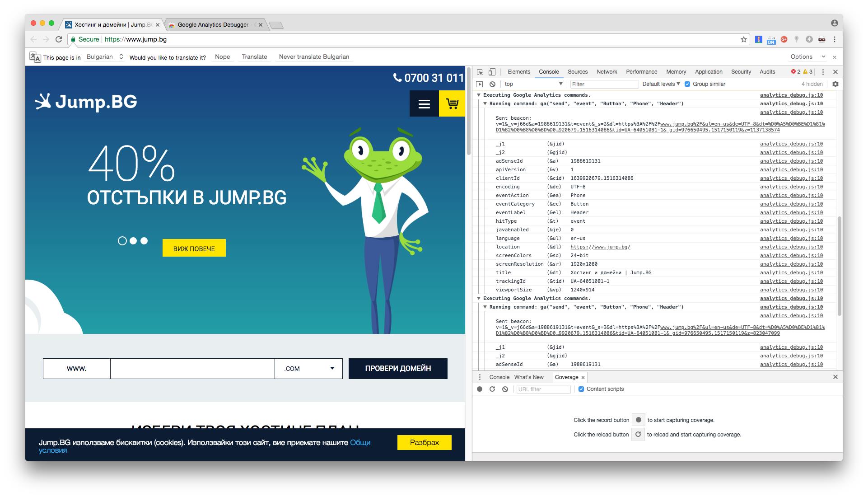This screenshot has width=868, height=497.
Task: Click the yellow warnings count badge
Action: (x=808, y=72)
